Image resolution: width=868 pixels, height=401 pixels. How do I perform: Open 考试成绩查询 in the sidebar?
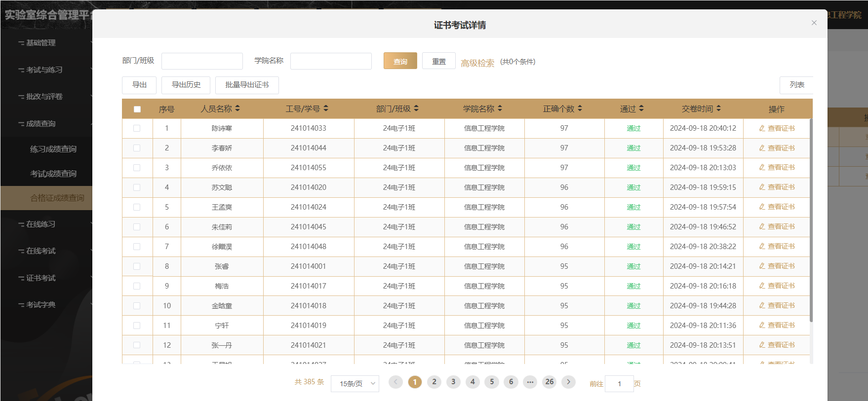point(53,174)
